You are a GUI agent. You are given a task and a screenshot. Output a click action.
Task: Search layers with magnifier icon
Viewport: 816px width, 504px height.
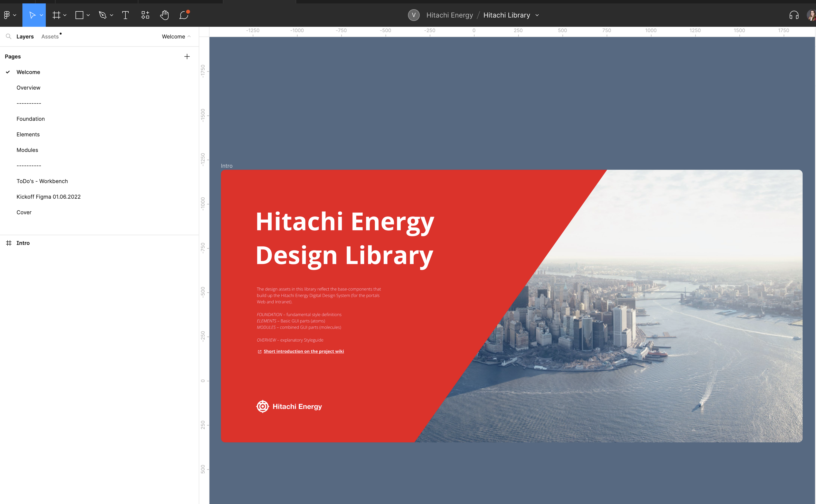coord(9,36)
